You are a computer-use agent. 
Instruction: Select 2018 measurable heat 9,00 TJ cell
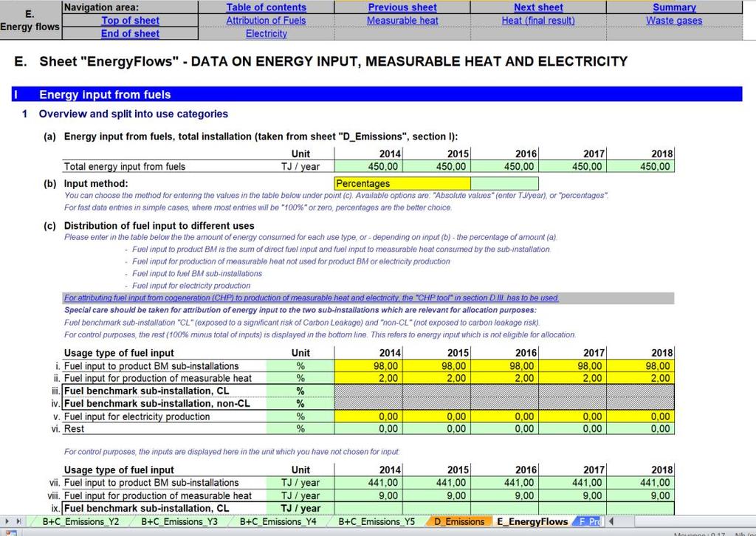point(640,495)
